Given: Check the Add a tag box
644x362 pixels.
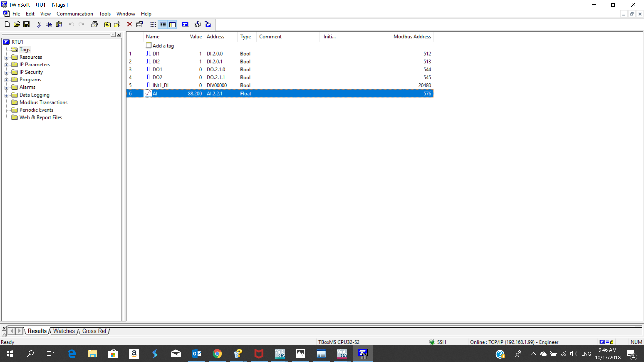Looking at the screenshot, I should tap(149, 45).
